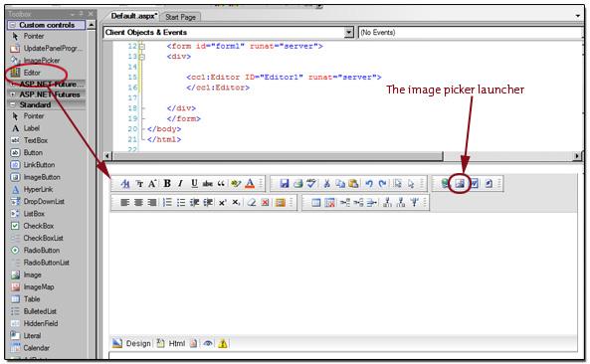Click the blockquote quotation mark icon

[221, 184]
